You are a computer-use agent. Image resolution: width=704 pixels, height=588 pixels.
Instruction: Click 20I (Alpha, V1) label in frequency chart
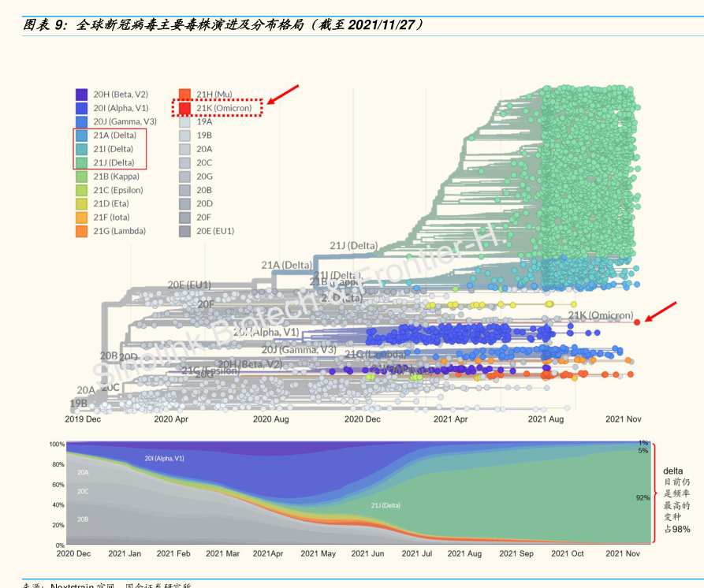tap(164, 458)
